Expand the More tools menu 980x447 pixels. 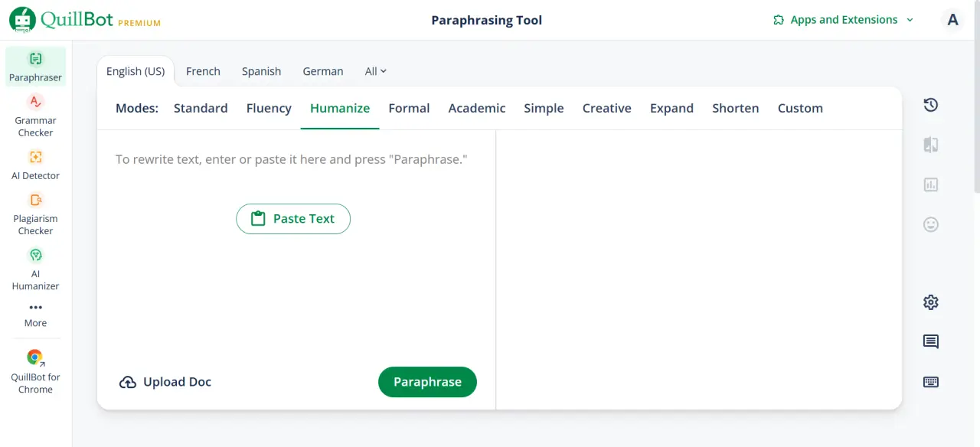(35, 315)
